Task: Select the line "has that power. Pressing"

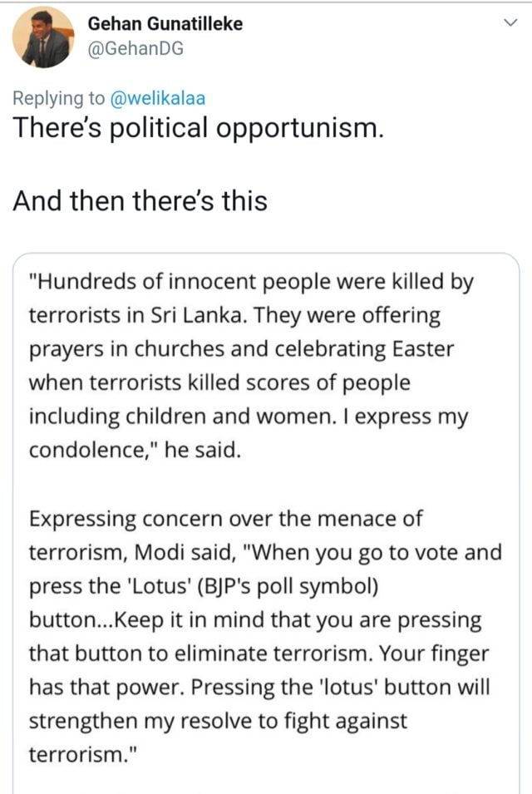Action: (259, 688)
